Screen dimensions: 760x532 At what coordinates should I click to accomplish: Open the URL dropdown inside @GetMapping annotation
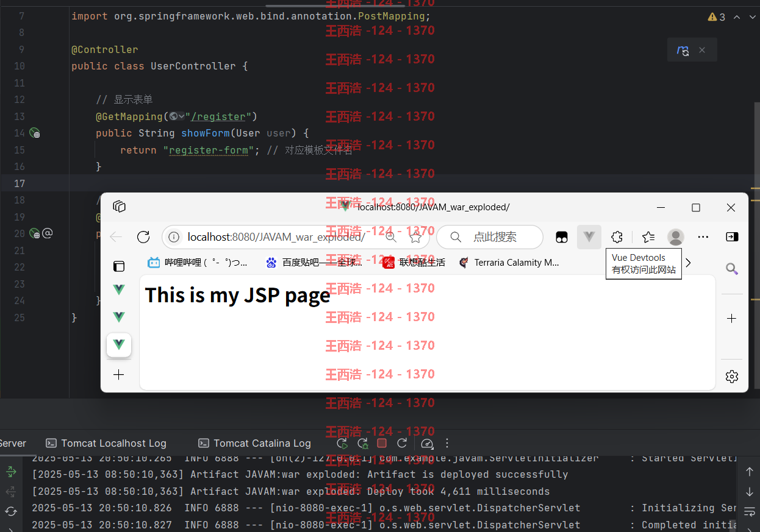[177, 116]
